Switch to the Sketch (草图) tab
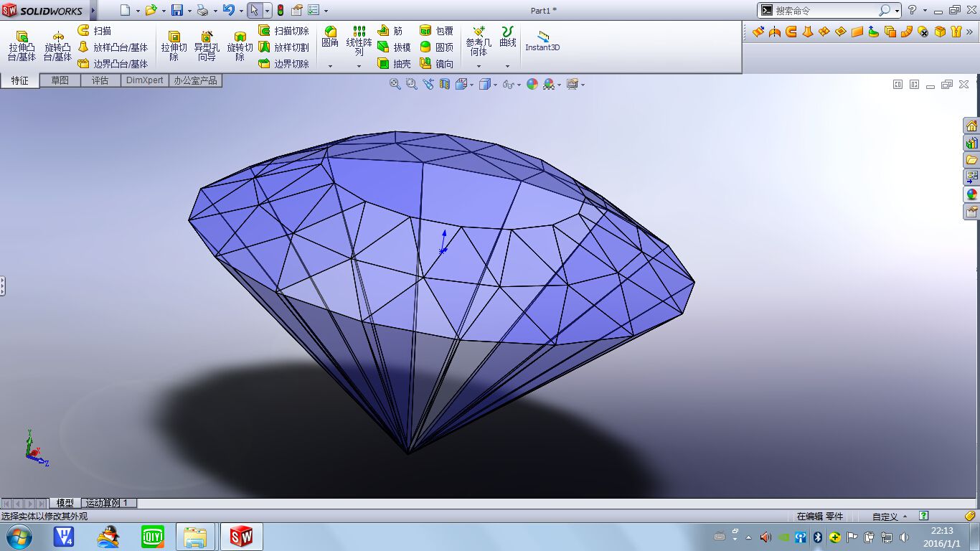 [60, 80]
